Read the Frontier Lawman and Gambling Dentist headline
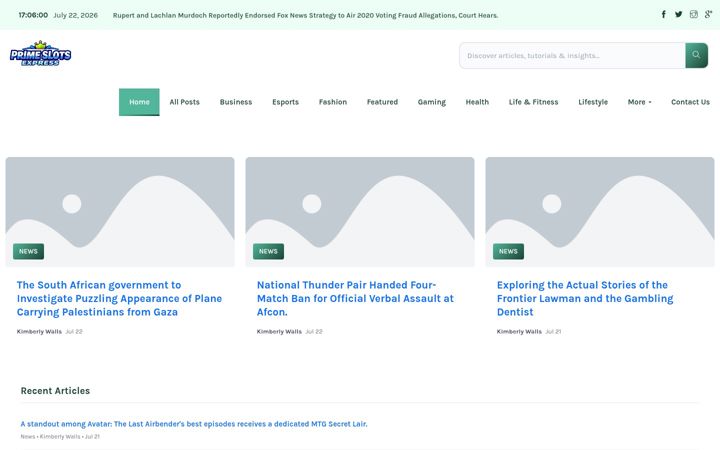Screen dimensions: 720x450 [x=585, y=298]
